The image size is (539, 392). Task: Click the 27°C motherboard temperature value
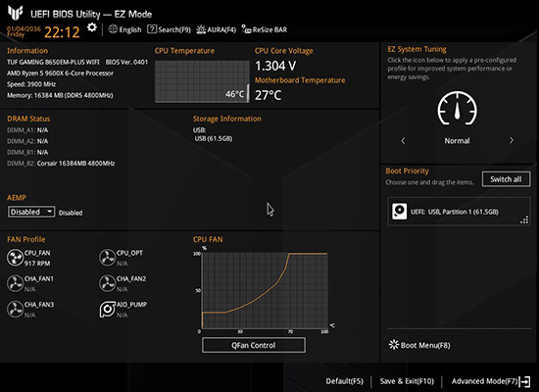coord(268,95)
